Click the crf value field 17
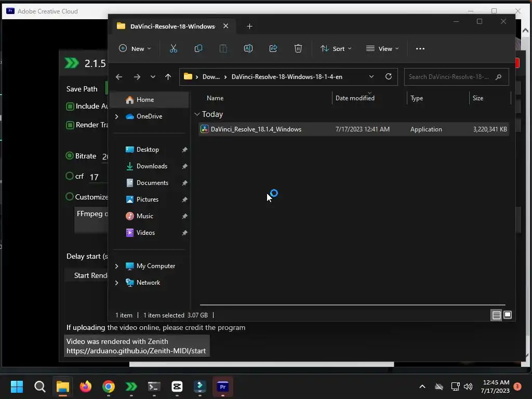This screenshot has width=532, height=399. coord(98,177)
